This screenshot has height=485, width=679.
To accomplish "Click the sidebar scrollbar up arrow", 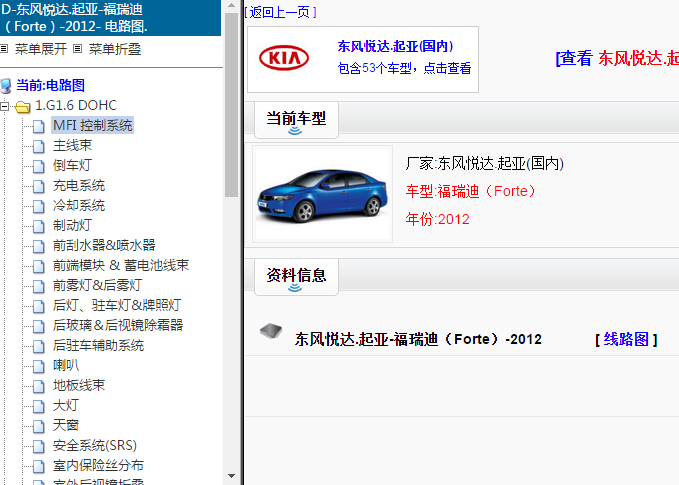I will coord(232,6).
